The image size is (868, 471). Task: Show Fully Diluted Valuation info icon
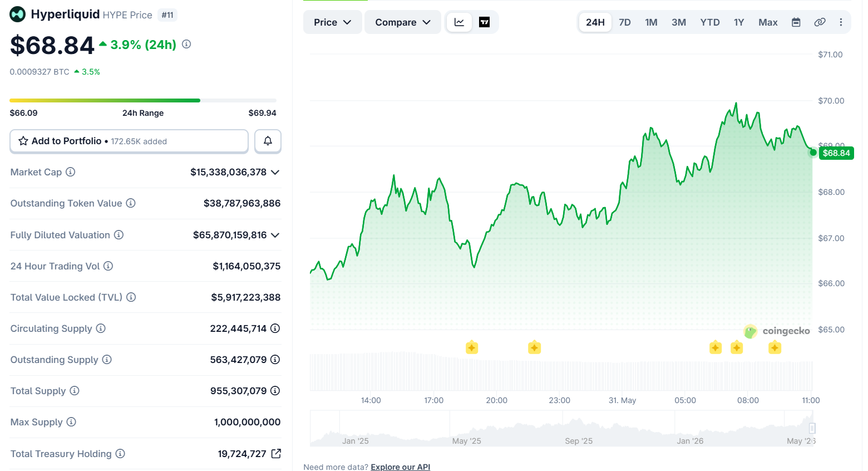click(x=119, y=235)
